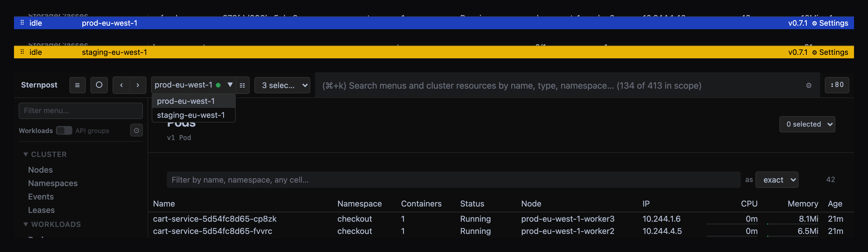
Task: Sort table by Containers column
Action: [x=421, y=204]
